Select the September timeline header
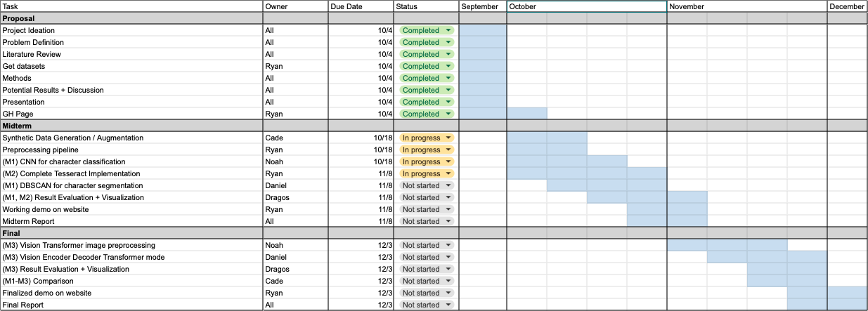868x311 pixels. click(483, 6)
